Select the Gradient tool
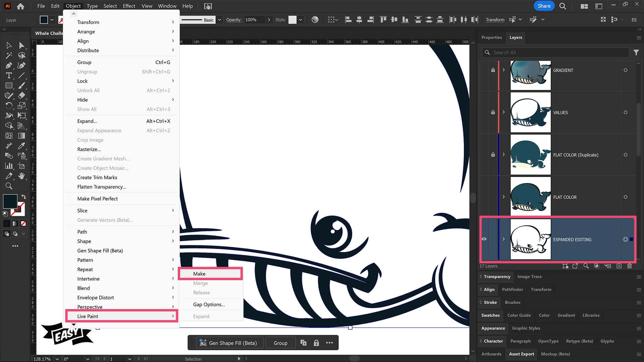The height and width of the screenshot is (362, 644). tap(22, 136)
